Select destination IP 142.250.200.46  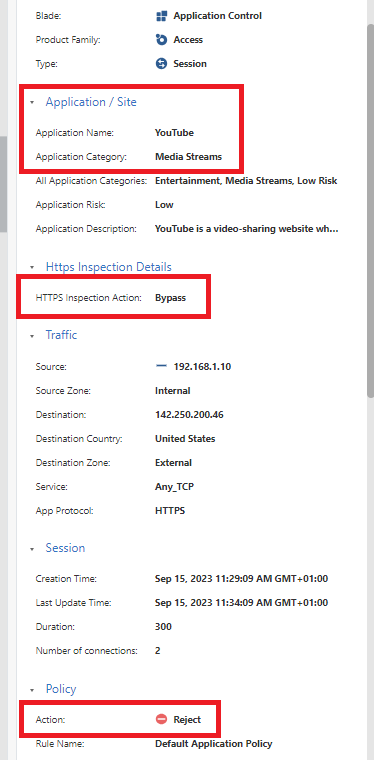coord(189,415)
